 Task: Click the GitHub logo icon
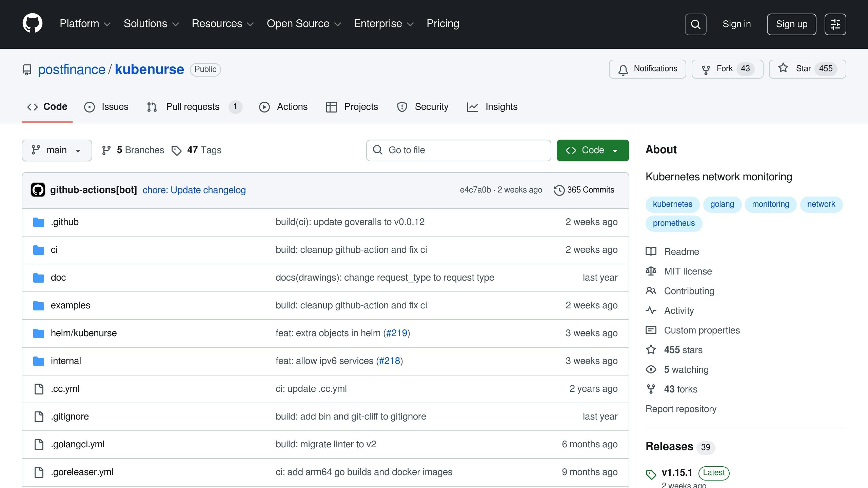[32, 24]
